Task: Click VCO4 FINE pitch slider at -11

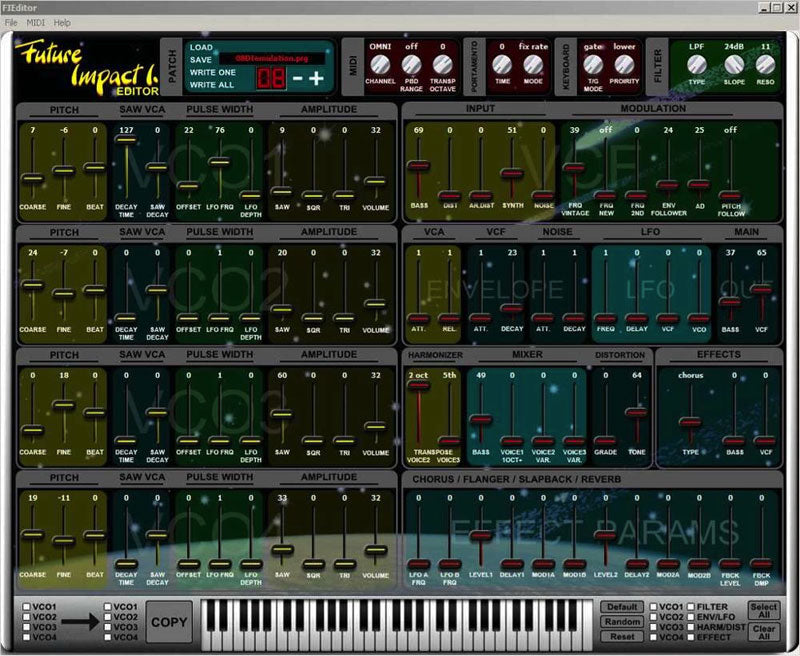Action: (64, 540)
